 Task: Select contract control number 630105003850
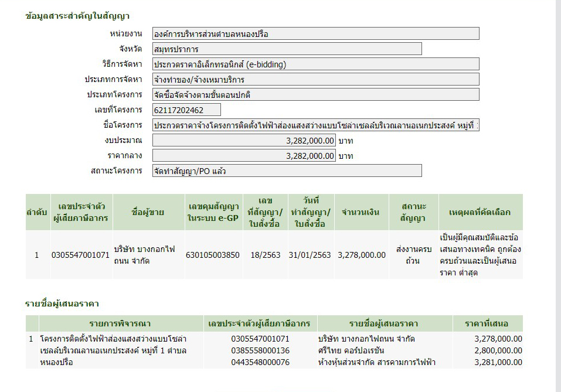213,255
